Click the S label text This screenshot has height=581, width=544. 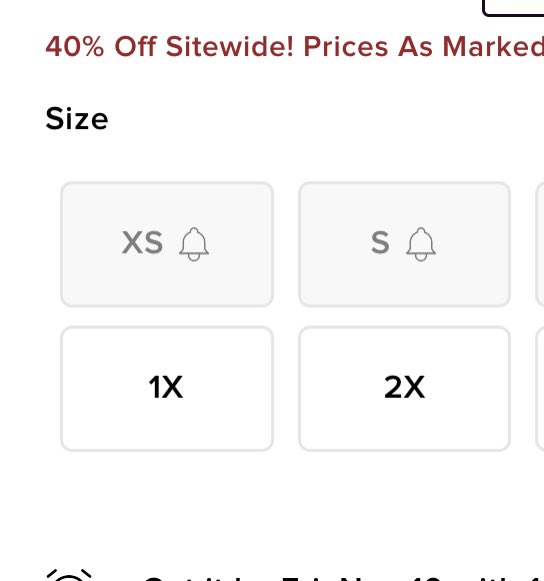[380, 242]
